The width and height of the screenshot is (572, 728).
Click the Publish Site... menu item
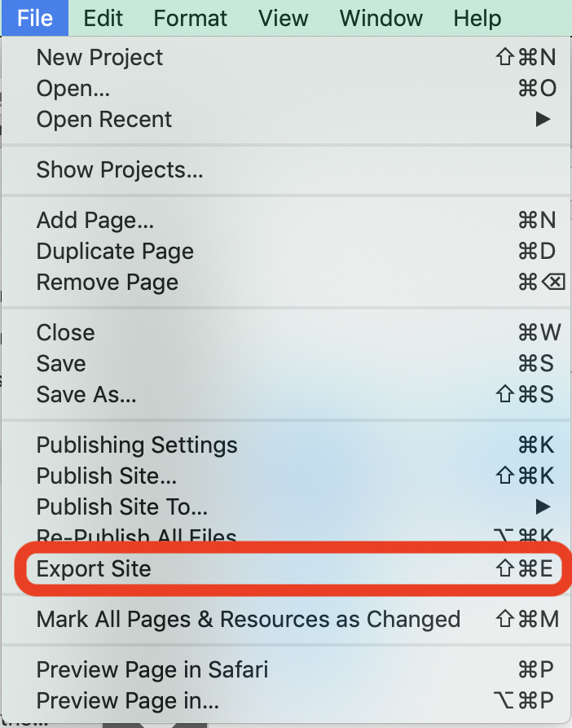tap(107, 476)
